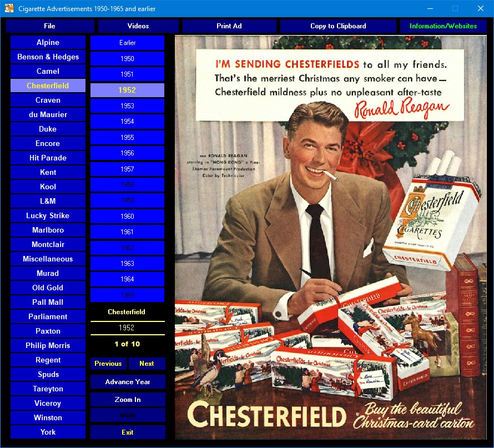Viewport: 494px width, 448px height.
Task: Choose the Duke brand
Action: (48, 129)
